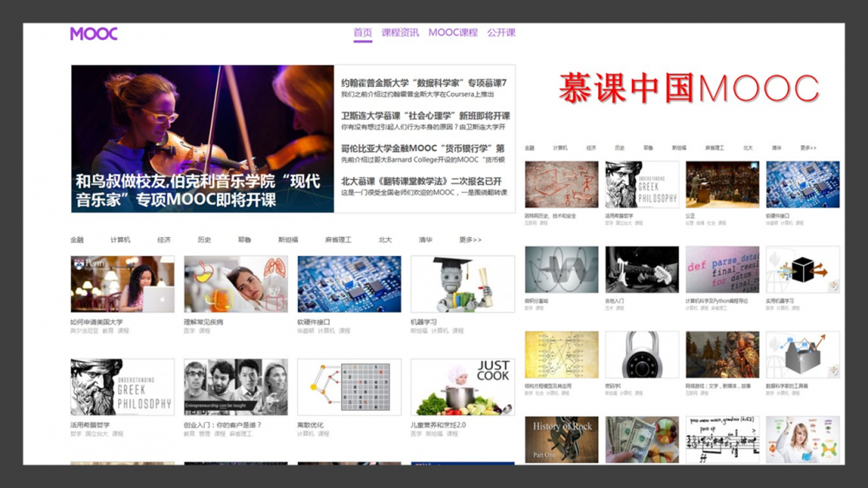The height and width of the screenshot is (488, 868).
Task: Open the toolbox 数据科学家的工具箱 course image
Action: point(803,354)
